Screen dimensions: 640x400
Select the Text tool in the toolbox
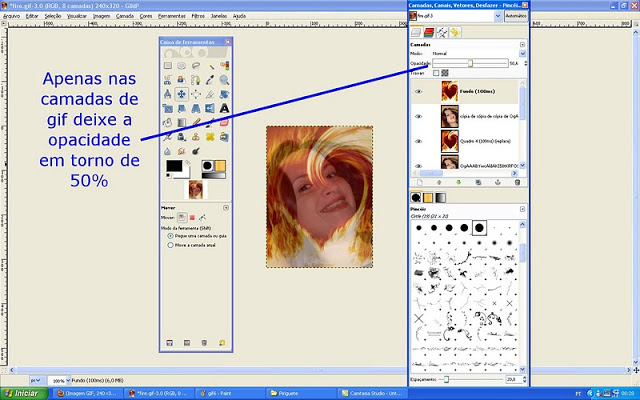pos(225,109)
